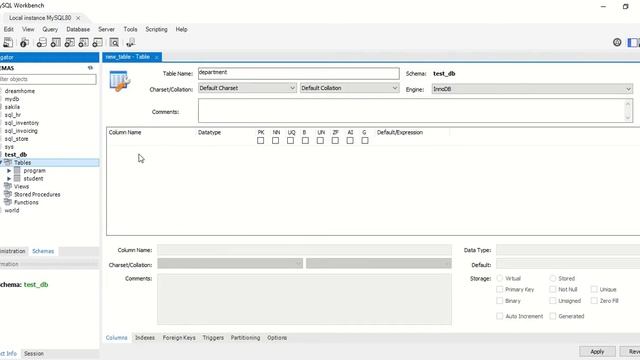Screen dimensions: 640x360
Task: Click the schemas refresh icon in navigator
Action: click(x=90, y=68)
